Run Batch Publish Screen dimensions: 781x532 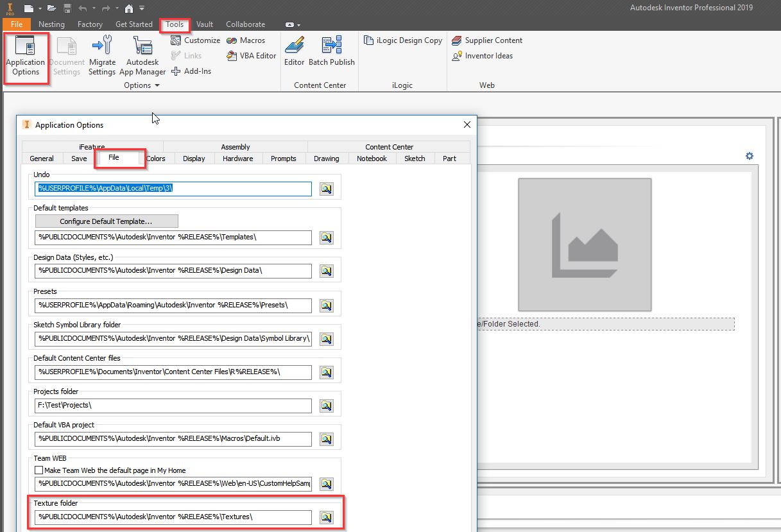click(332, 51)
